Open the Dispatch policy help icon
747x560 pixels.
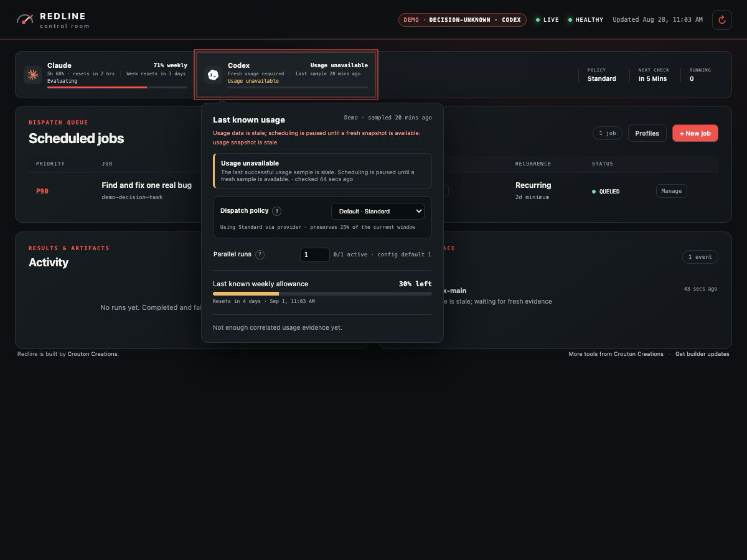[277, 211]
